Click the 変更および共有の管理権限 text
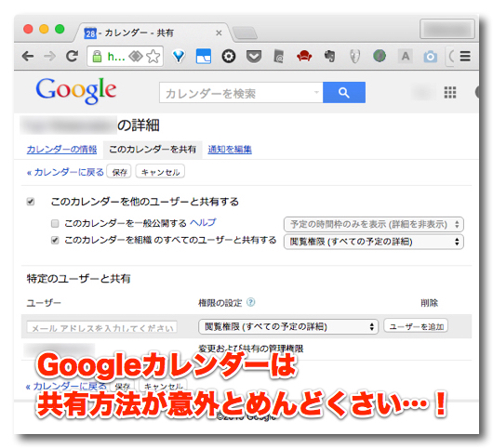The width and height of the screenshot is (493, 448). pos(251,349)
